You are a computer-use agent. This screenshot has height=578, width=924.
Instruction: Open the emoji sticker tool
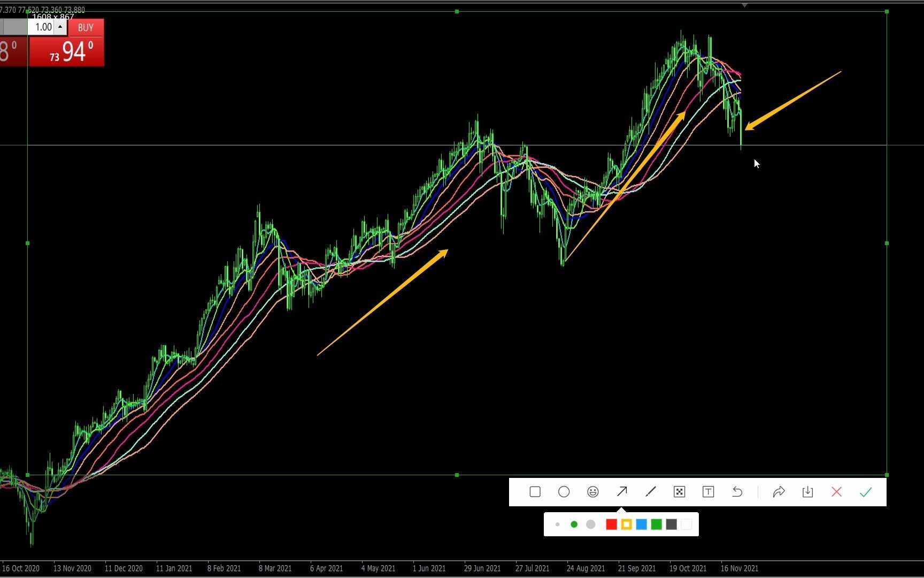pos(592,492)
